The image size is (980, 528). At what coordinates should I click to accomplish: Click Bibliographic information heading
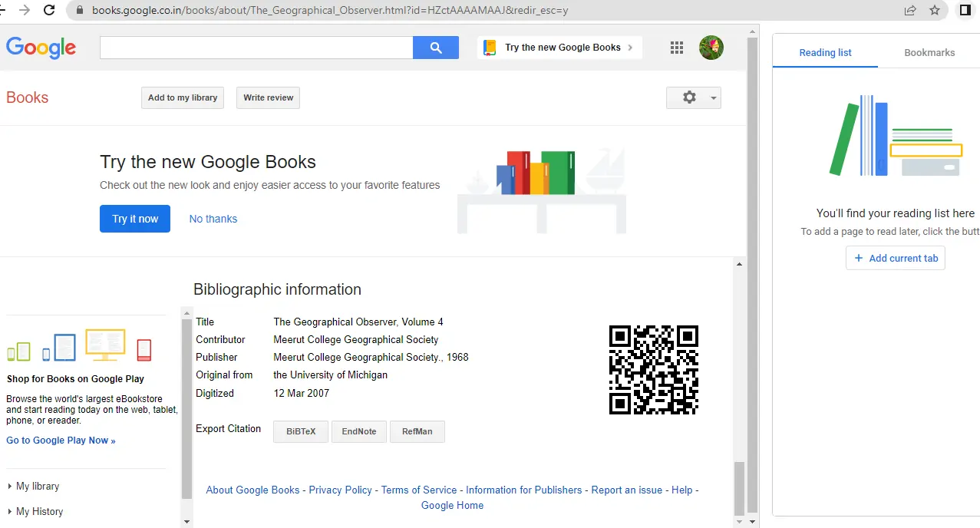[x=277, y=289]
